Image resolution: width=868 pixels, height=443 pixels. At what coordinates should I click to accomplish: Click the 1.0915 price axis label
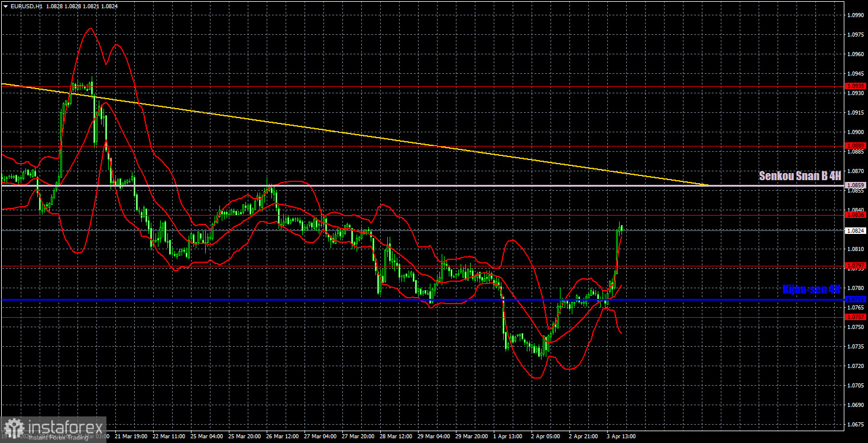pos(855,112)
